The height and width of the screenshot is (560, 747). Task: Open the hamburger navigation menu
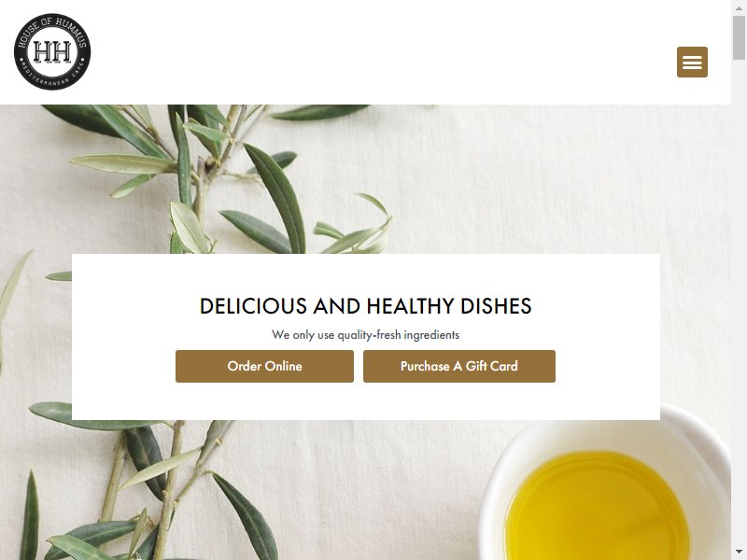coord(692,62)
